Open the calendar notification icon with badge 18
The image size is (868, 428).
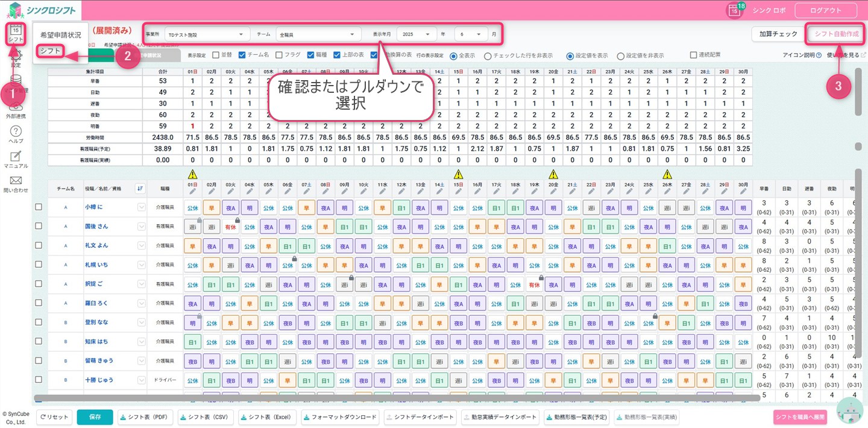tap(734, 10)
